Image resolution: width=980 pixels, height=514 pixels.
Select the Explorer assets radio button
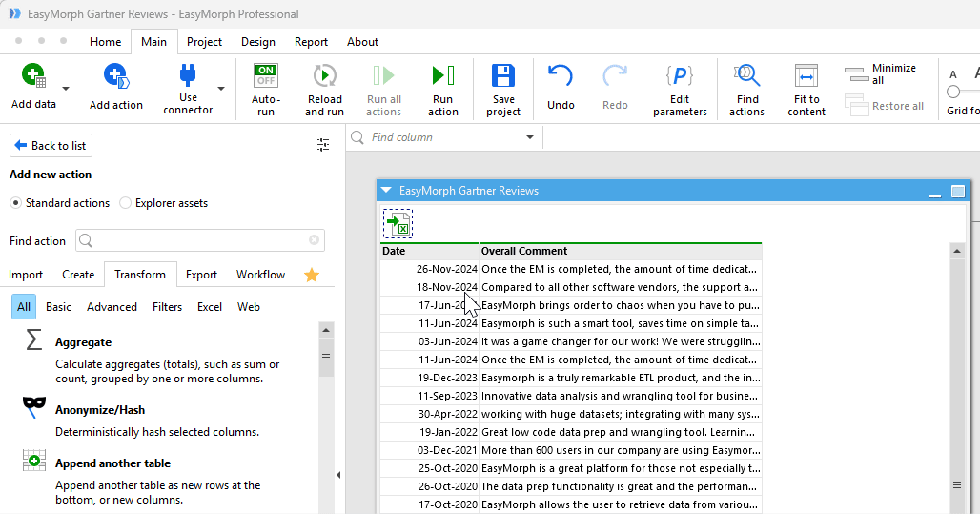pyautogui.click(x=125, y=203)
